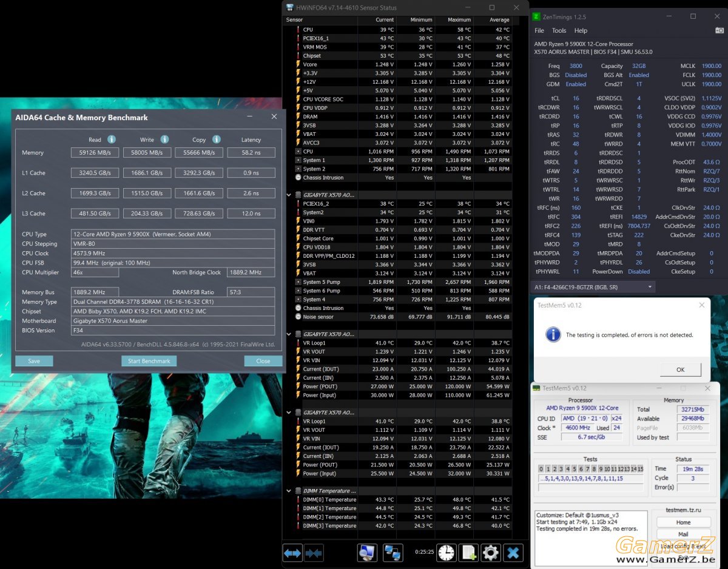The width and height of the screenshot is (728, 569).
Task: Expand all sensors with HWiNFO double-arrow icon
Action: 292,553
